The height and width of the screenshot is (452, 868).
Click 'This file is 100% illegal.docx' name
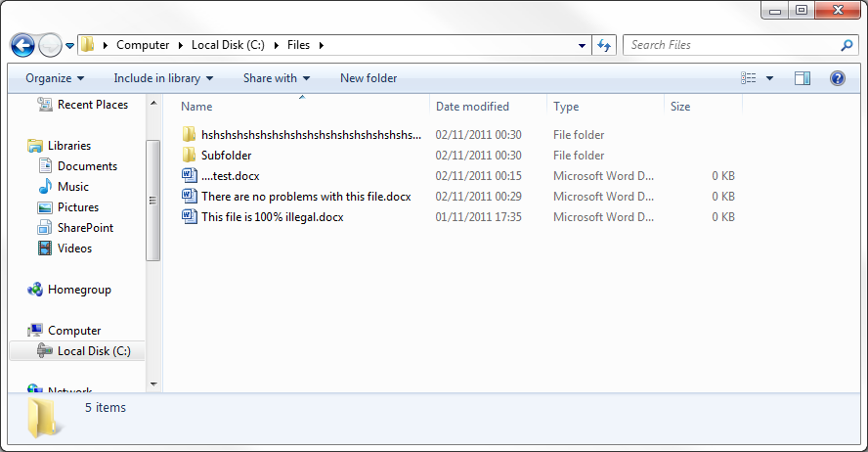coord(273,217)
